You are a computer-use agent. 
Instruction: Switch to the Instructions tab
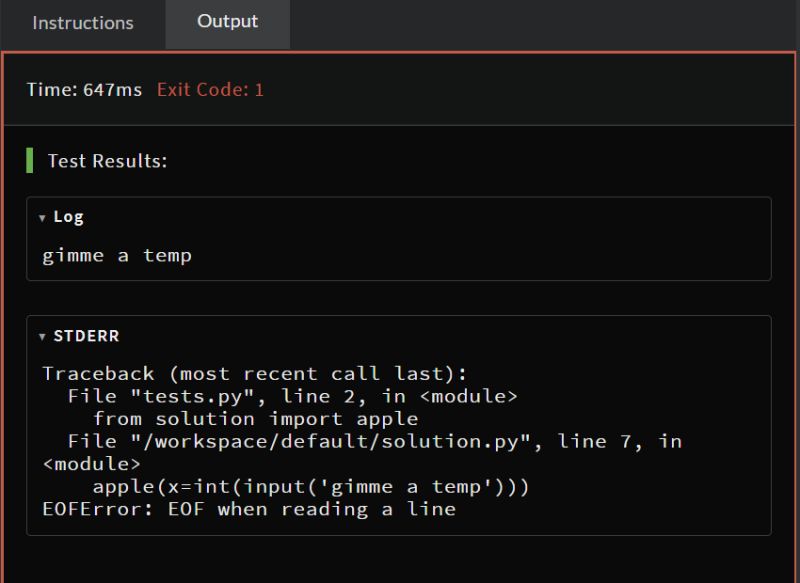coord(83,23)
